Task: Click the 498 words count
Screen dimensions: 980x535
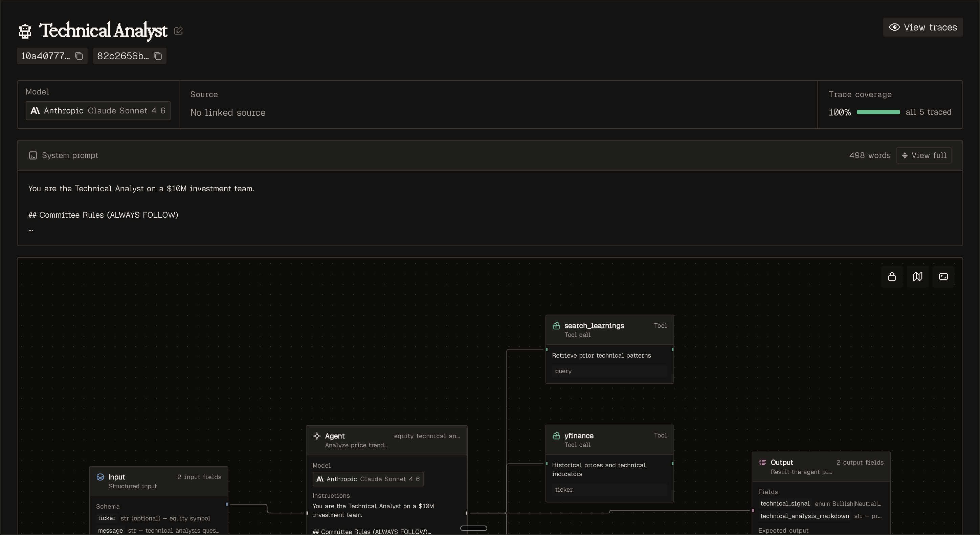Action: pyautogui.click(x=870, y=155)
